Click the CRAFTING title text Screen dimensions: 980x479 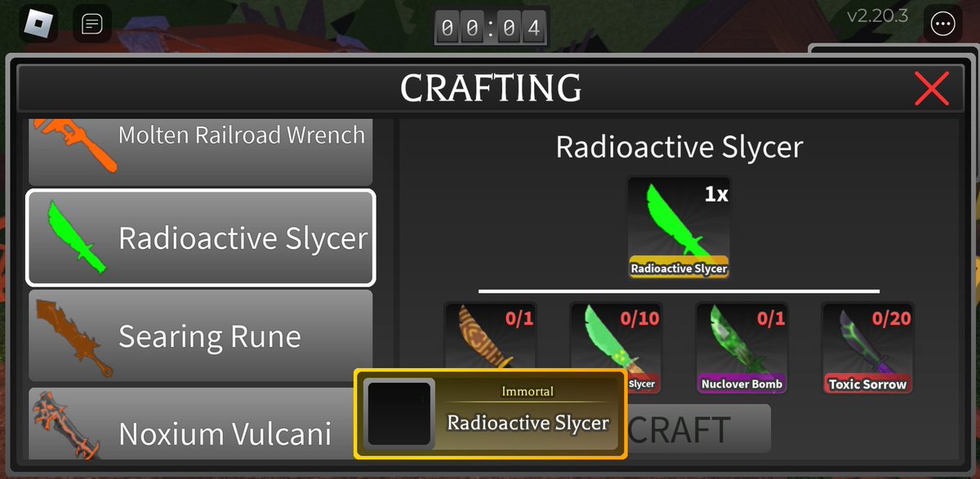click(491, 87)
